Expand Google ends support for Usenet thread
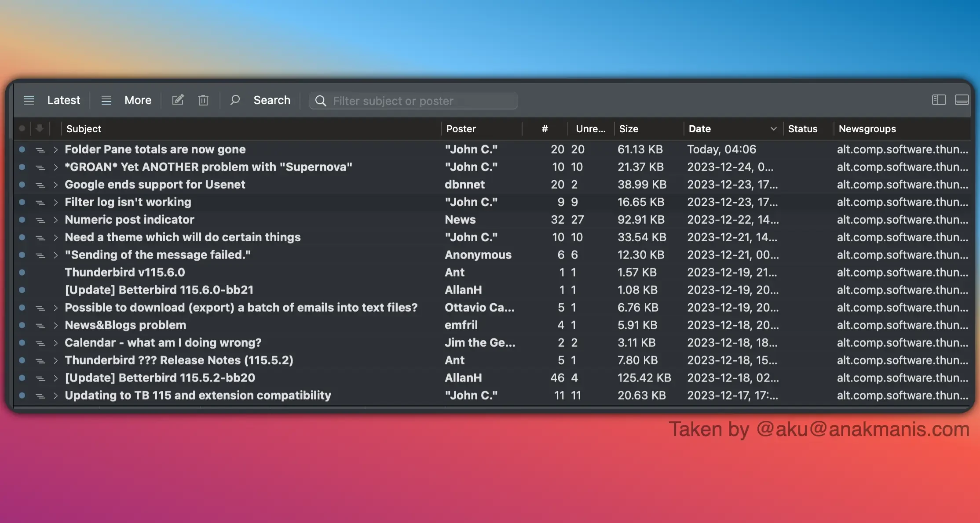Viewport: 980px width, 523px height. [56, 185]
